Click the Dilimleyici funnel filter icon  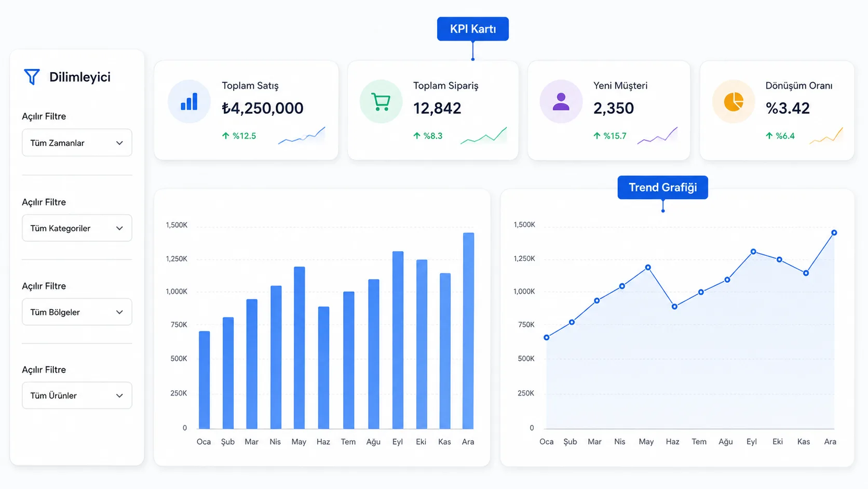click(32, 77)
